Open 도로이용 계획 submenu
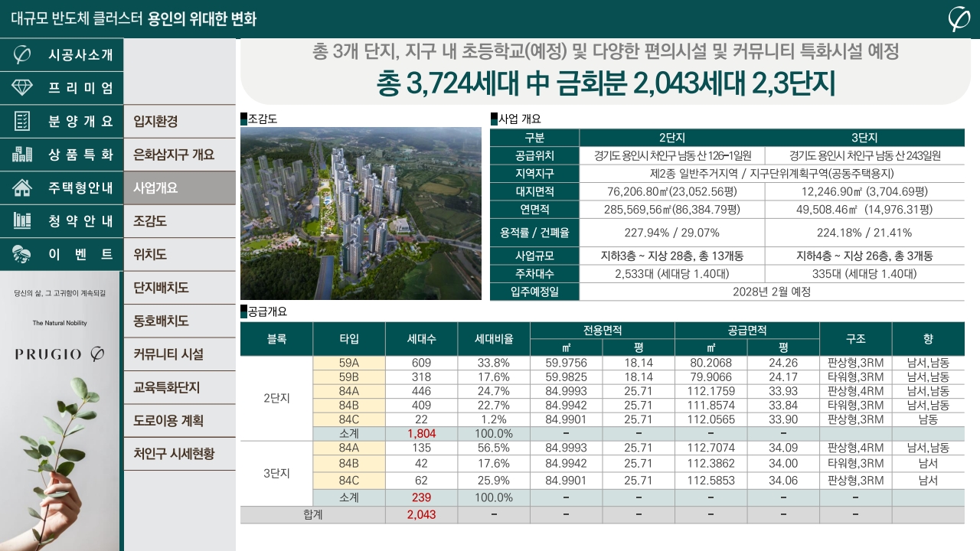Image resolution: width=980 pixels, height=551 pixels. pos(179,421)
